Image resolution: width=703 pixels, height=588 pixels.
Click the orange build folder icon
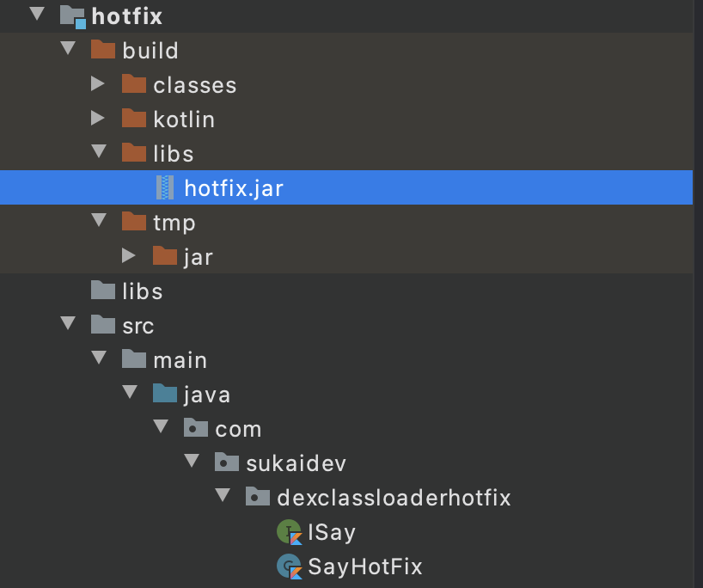point(102,51)
